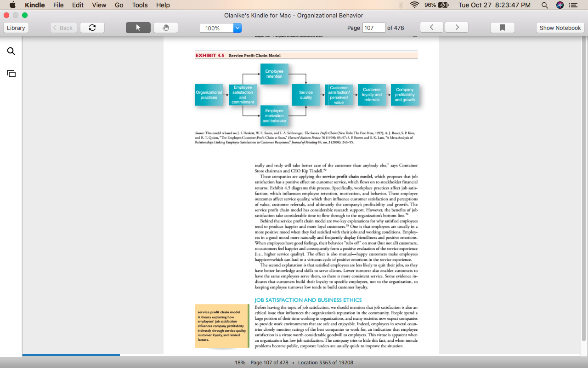Open the View menu
Viewport: 588px width, 368px height.
99,5
